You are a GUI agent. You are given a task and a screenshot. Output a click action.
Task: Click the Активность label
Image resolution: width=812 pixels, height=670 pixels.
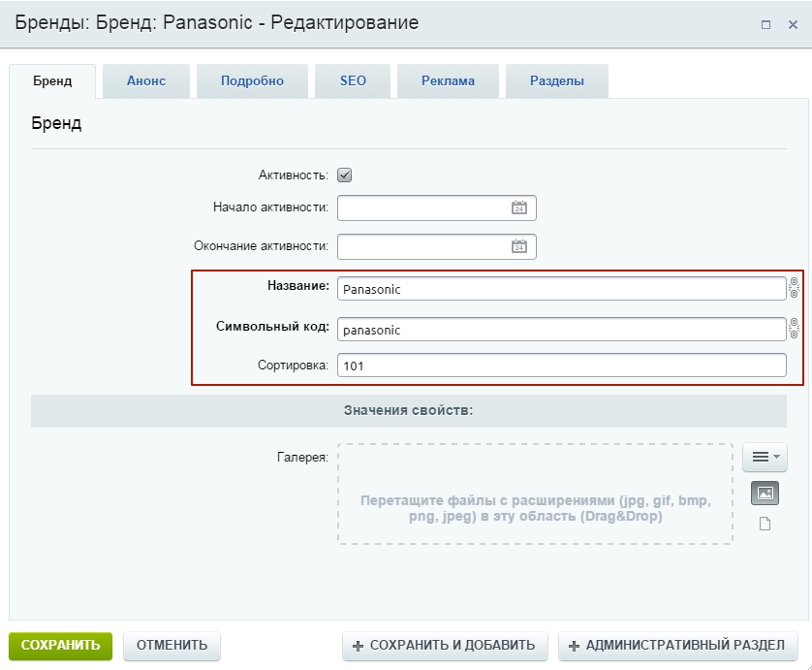point(294,175)
